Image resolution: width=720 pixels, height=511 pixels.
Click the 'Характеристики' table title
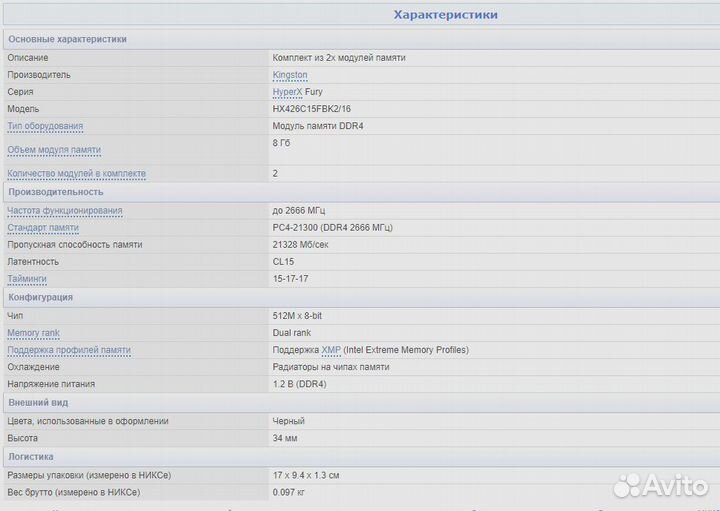click(x=445, y=15)
